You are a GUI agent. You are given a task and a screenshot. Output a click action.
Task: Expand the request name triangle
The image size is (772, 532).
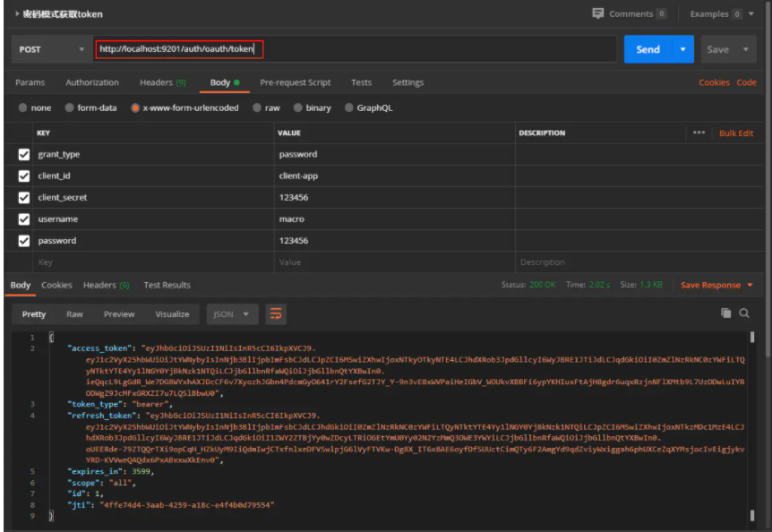[17, 13]
